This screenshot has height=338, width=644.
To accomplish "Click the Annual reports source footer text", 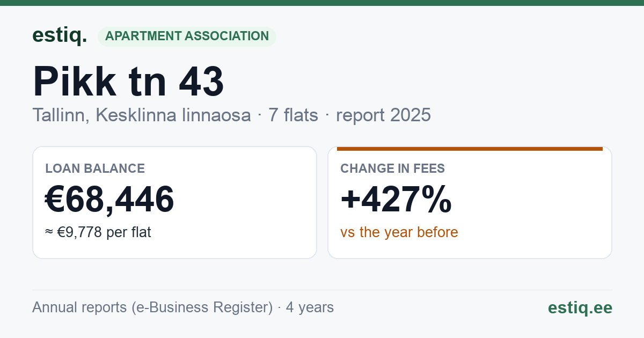I will 183,307.
